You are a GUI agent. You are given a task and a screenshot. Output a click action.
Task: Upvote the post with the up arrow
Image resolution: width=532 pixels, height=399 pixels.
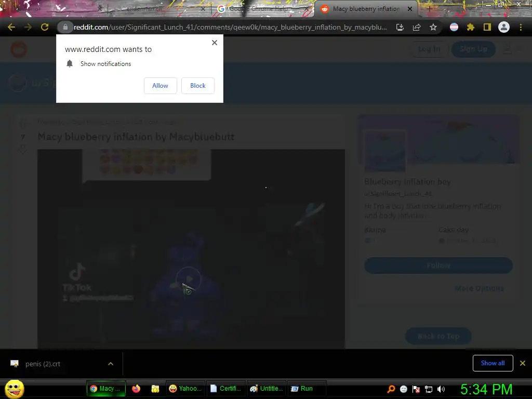pyautogui.click(x=23, y=124)
